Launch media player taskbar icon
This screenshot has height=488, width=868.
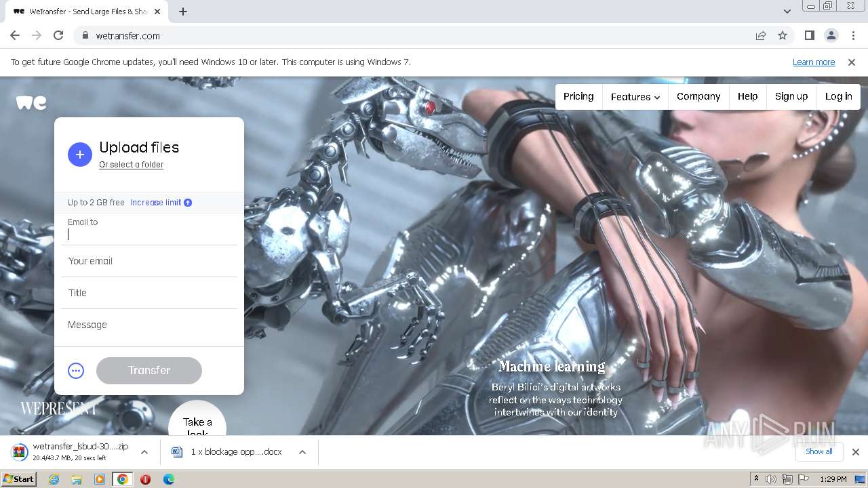pyautogui.click(x=100, y=479)
